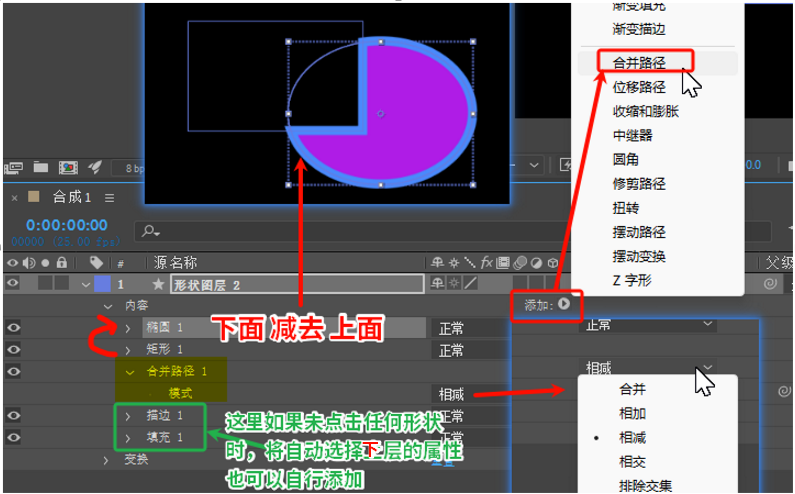Click the audio speaker column header icon

tap(29, 263)
